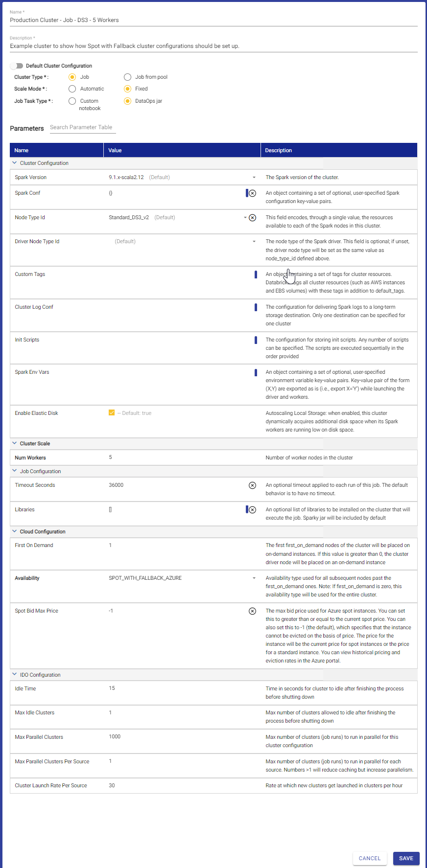Open the Cluster Log Conf editor icon

click(x=255, y=307)
